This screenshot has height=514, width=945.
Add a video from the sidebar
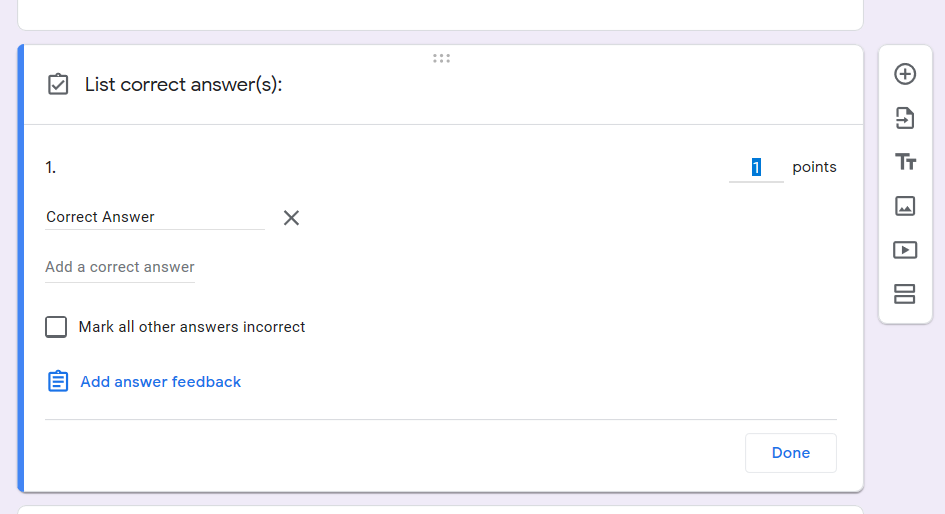[x=905, y=250]
